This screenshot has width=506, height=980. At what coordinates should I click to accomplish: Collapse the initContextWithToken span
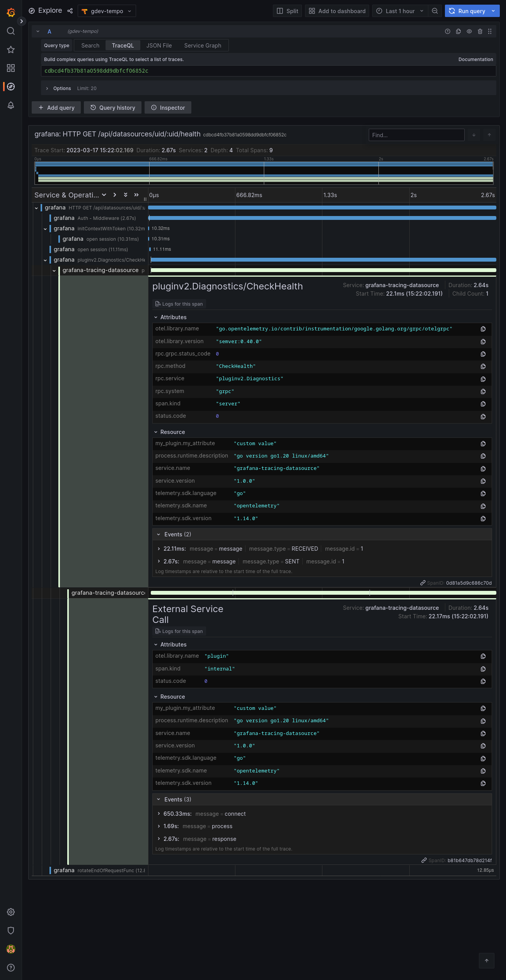45,229
